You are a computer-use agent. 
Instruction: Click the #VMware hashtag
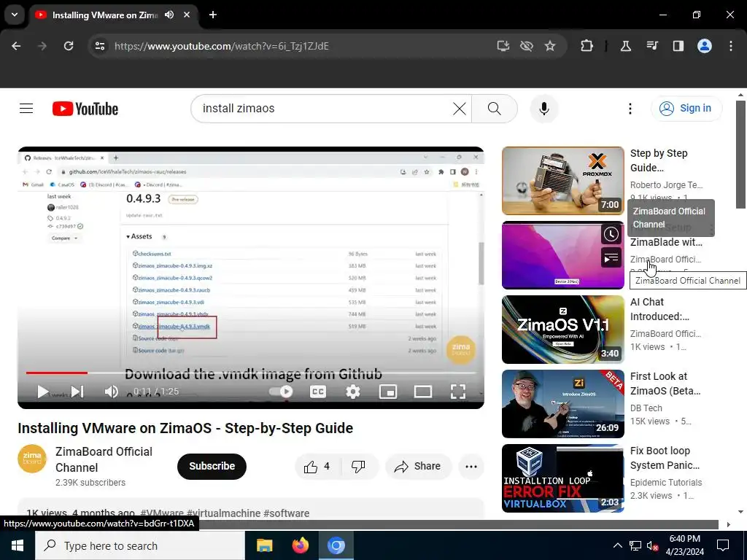[162, 513]
